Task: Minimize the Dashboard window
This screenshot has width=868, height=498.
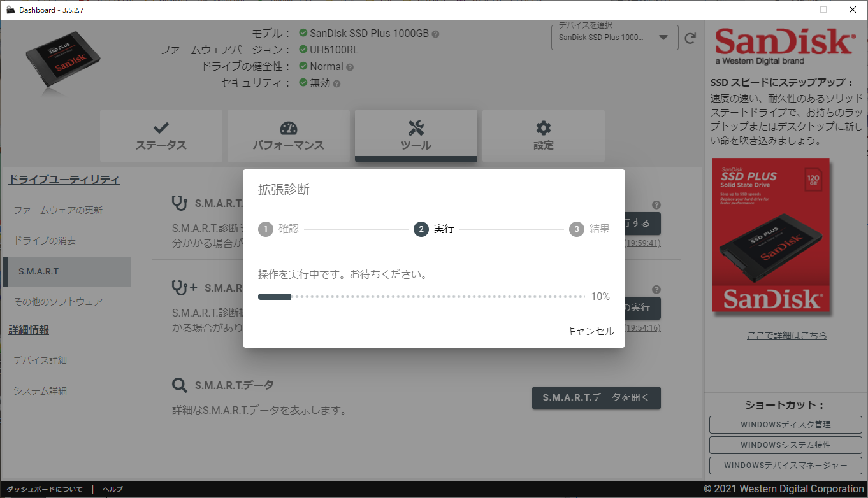Action: coord(795,10)
